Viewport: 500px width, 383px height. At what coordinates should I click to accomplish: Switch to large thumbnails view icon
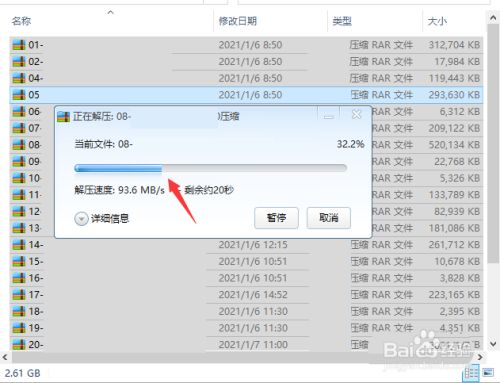[488, 372]
